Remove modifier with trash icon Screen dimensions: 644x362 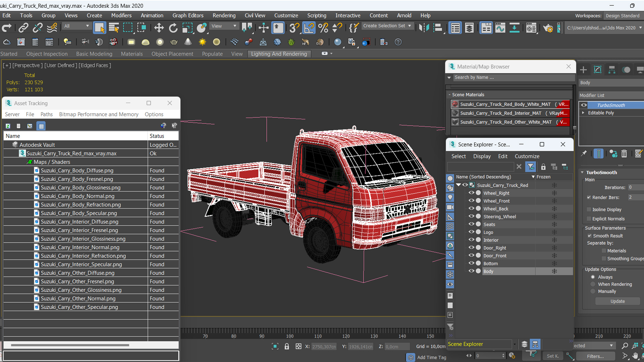pos(624,154)
